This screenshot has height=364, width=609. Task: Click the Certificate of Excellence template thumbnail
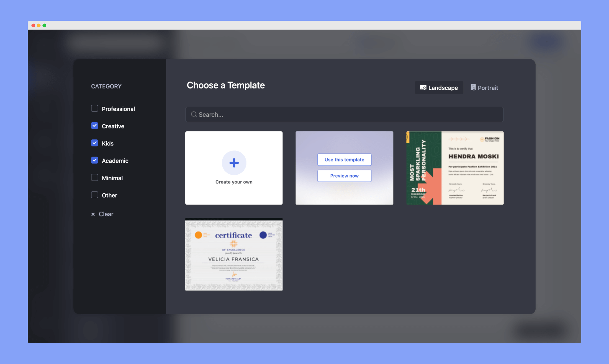tap(234, 254)
